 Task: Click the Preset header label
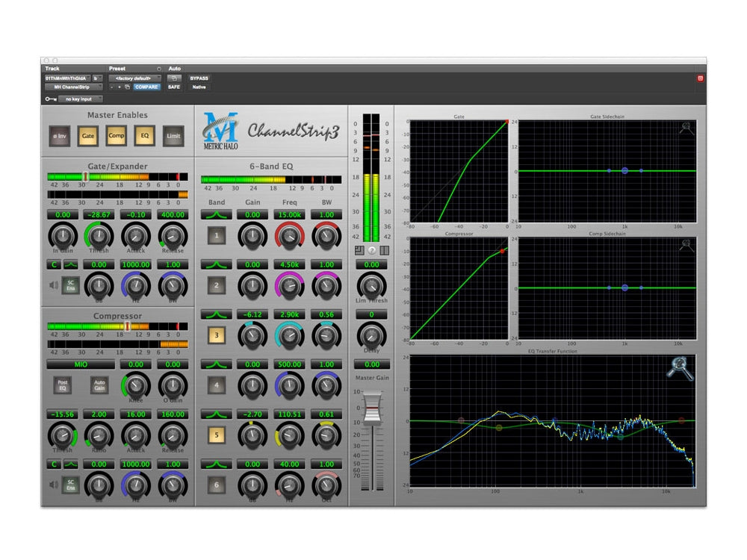coord(117,69)
